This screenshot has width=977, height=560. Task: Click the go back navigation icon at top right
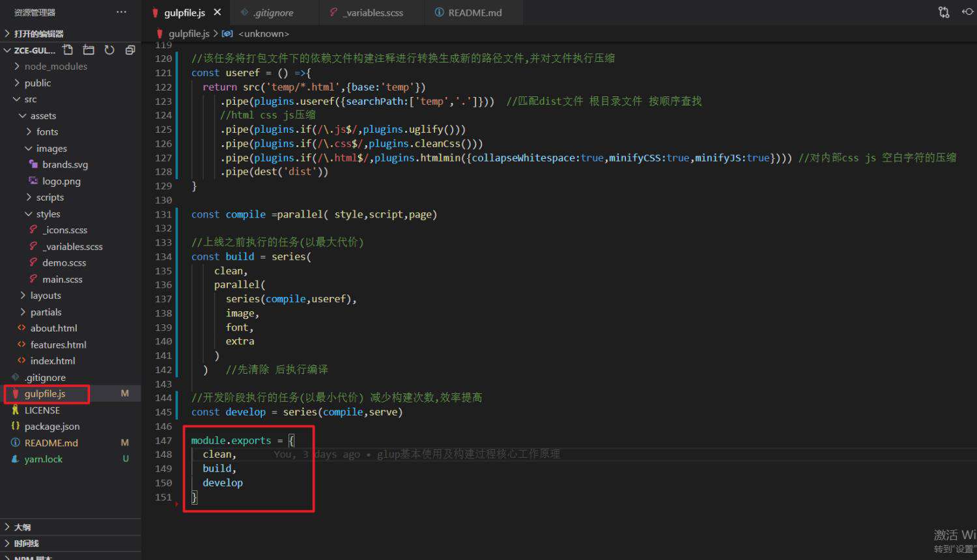[x=968, y=12]
